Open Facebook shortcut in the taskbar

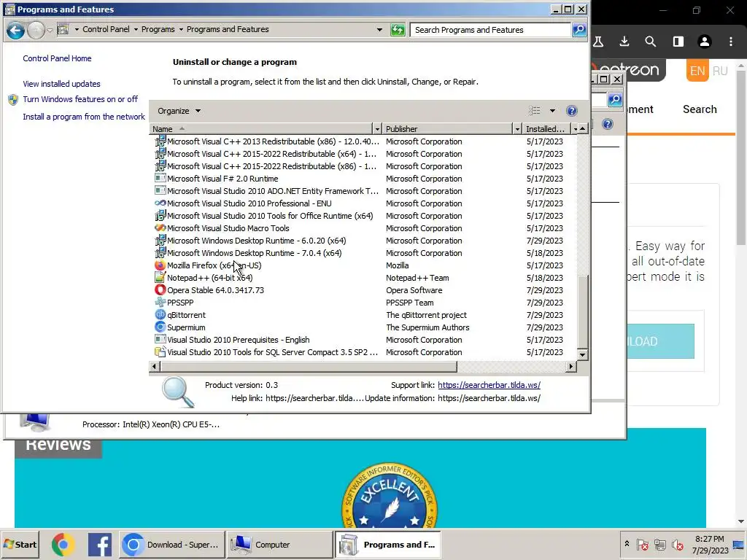[x=100, y=545]
